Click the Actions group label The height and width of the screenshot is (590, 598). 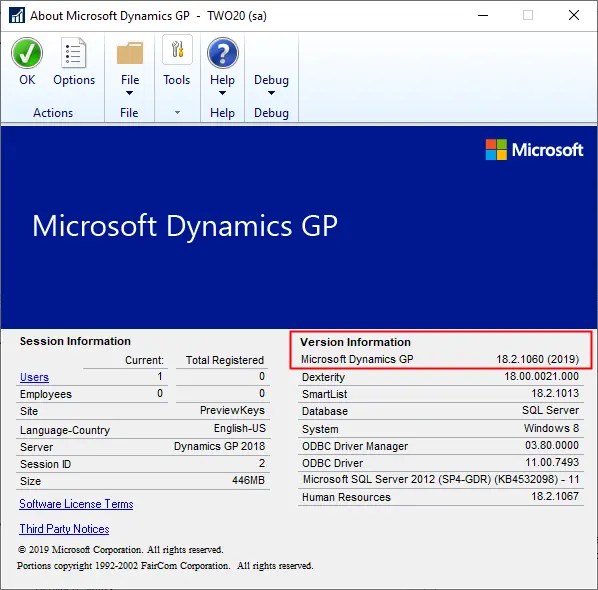point(53,113)
